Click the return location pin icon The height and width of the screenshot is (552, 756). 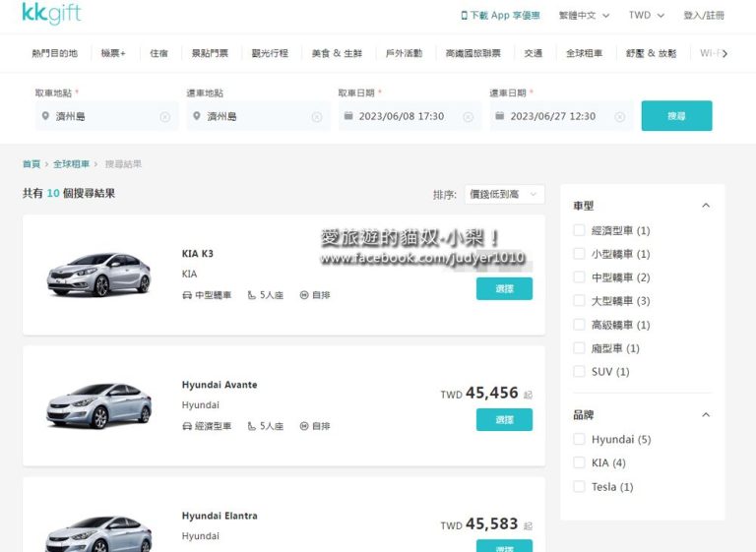coord(197,116)
